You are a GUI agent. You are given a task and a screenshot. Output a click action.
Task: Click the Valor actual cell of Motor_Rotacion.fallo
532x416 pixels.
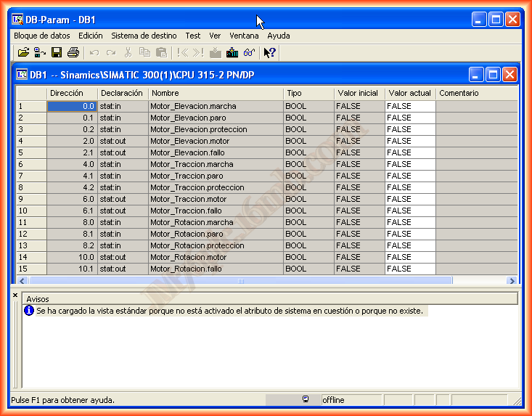[410, 269]
